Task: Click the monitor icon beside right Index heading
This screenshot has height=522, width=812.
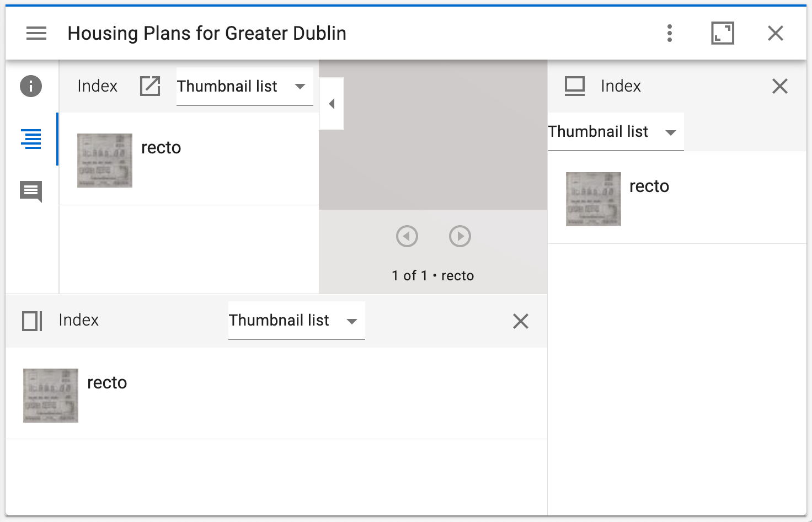Action: [574, 86]
